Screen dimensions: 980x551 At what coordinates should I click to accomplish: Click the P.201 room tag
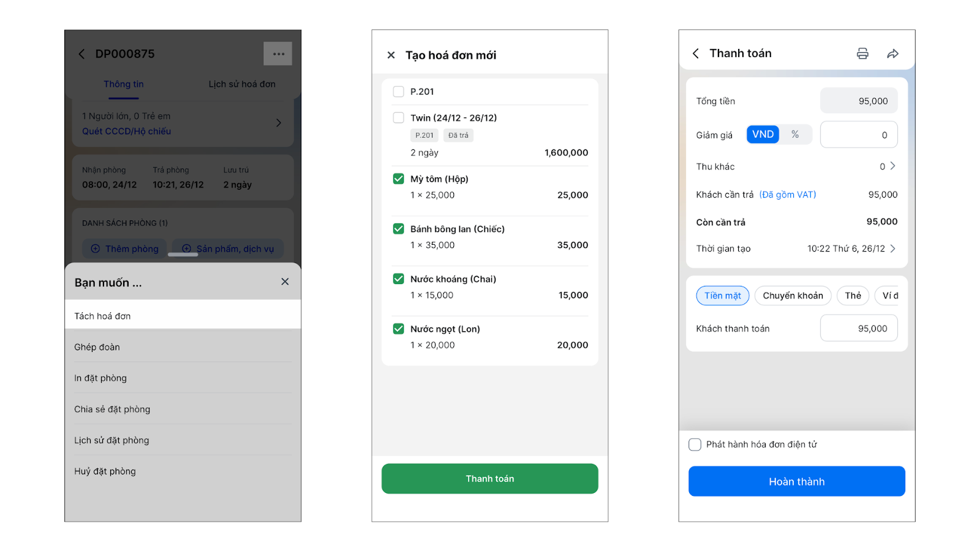click(424, 135)
